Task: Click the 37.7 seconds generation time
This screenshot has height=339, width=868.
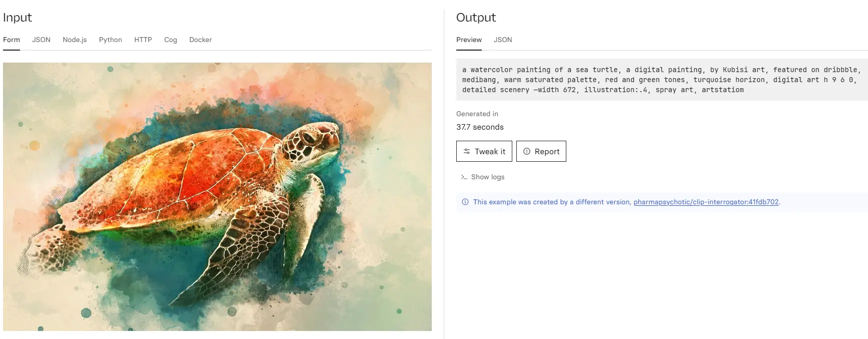Action: tap(480, 127)
